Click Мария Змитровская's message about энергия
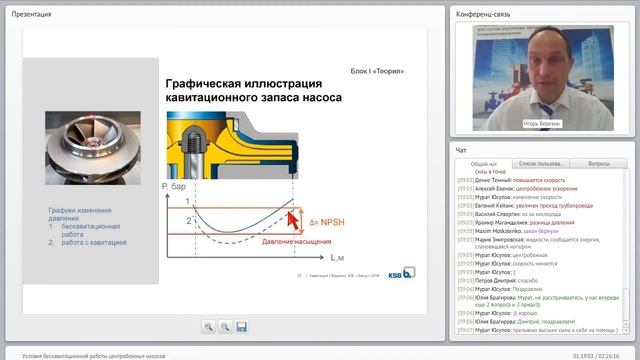This screenshot has width=640, height=360. [x=538, y=243]
